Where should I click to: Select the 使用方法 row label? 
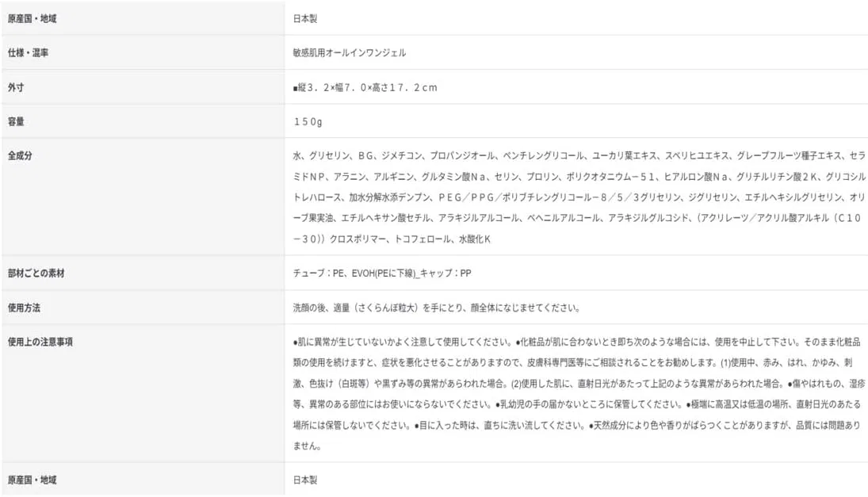click(24, 308)
